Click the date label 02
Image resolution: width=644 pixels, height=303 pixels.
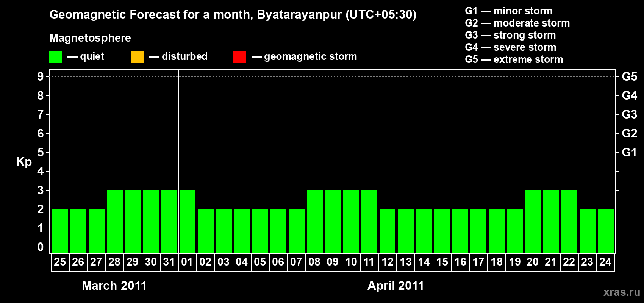point(205,262)
